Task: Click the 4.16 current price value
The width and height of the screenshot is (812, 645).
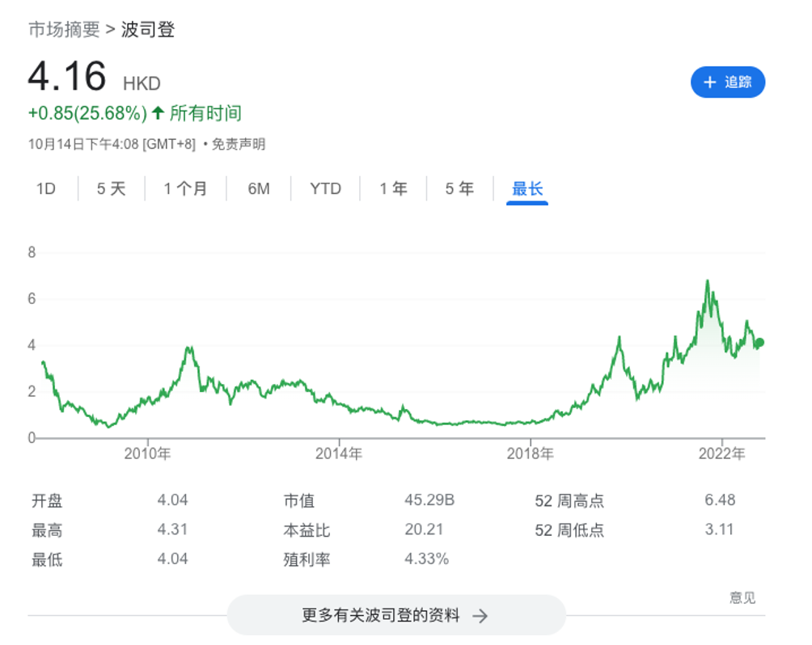Action: tap(67, 76)
